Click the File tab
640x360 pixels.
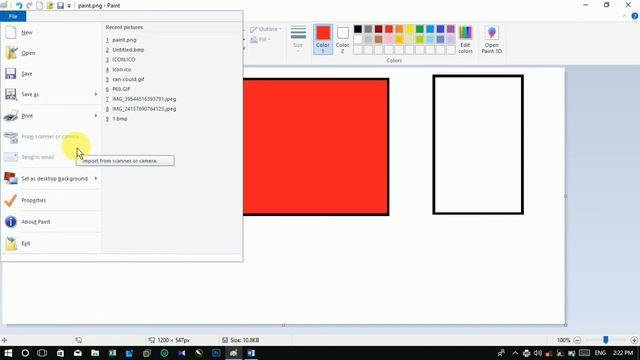click(13, 16)
